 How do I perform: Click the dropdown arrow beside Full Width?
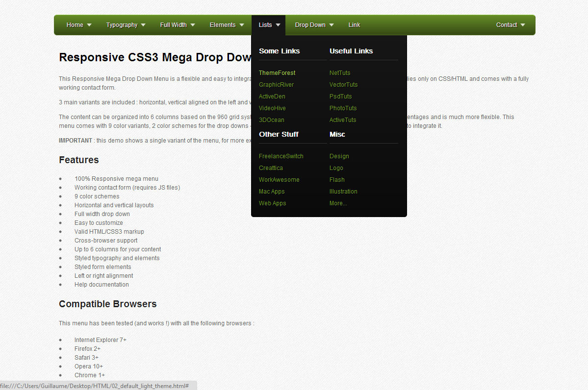click(x=193, y=25)
